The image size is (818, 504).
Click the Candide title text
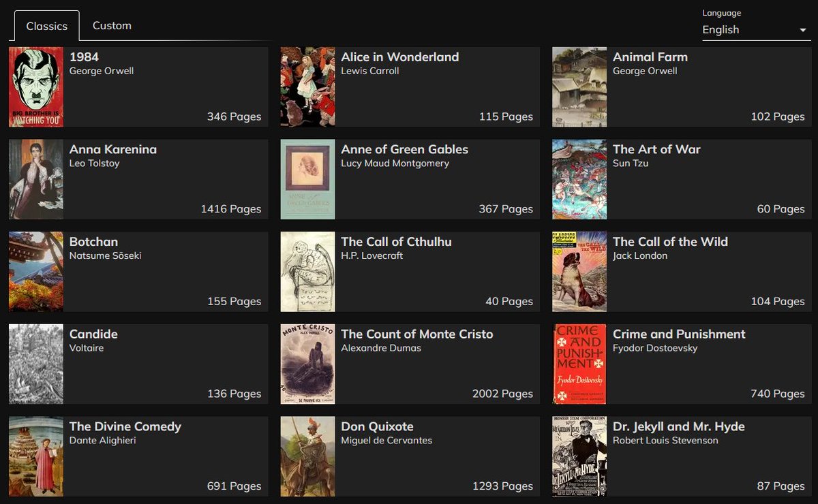(x=93, y=334)
